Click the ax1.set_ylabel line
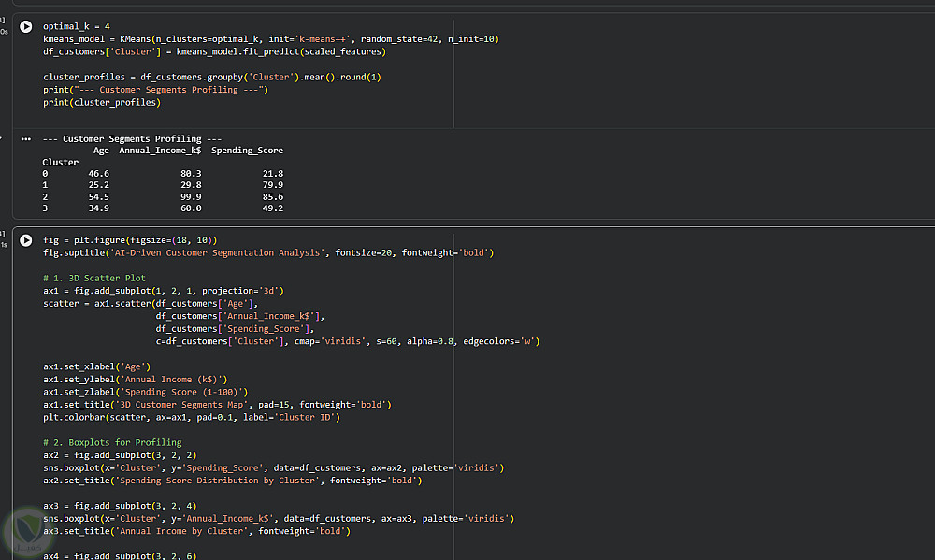The image size is (935, 560). tap(136, 380)
